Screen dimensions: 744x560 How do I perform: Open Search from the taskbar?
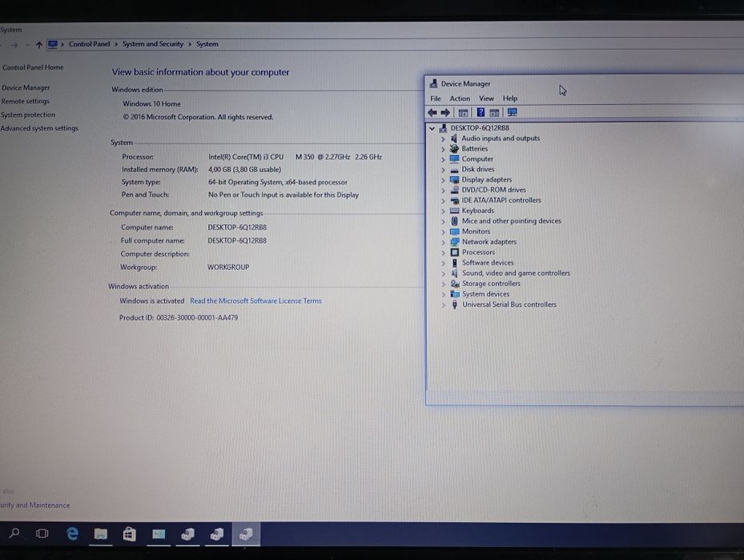14,534
